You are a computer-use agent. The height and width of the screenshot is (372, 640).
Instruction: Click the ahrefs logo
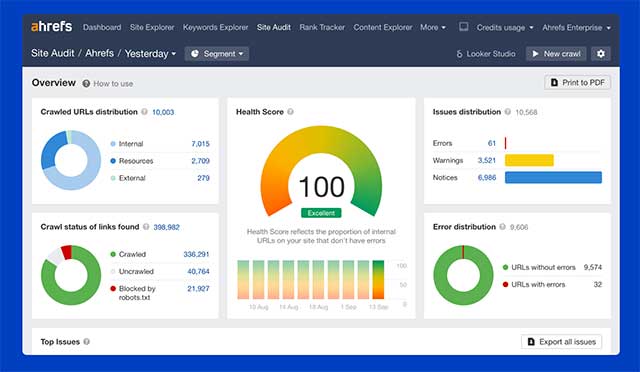point(51,27)
